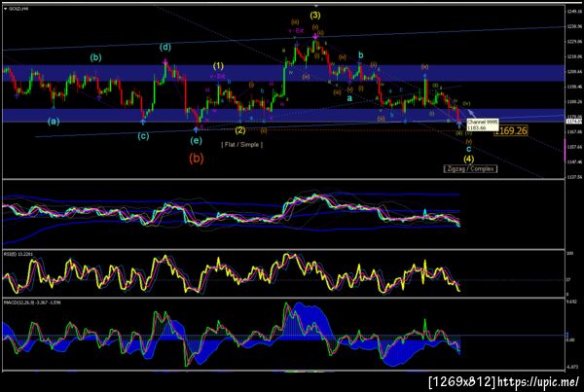Select the cyan lowercase c label above (4)
Image resolution: width=584 pixels, height=392 pixels.
pos(469,149)
